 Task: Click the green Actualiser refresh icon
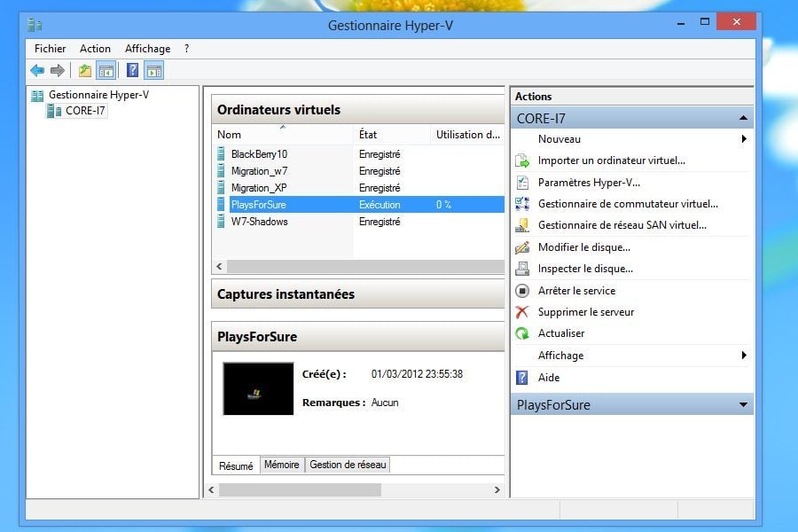[x=522, y=333]
